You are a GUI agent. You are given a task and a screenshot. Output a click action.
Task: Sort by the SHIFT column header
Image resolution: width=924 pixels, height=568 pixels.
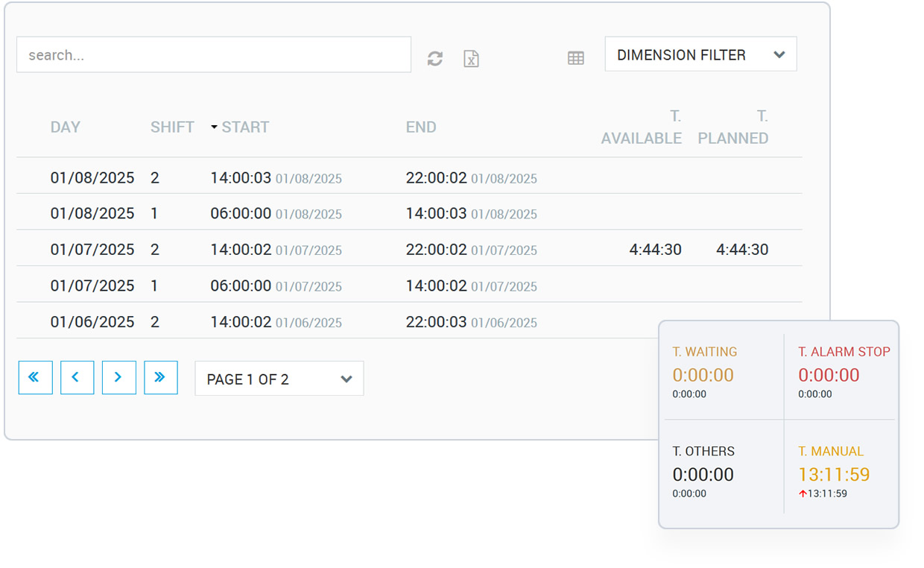[x=172, y=127]
